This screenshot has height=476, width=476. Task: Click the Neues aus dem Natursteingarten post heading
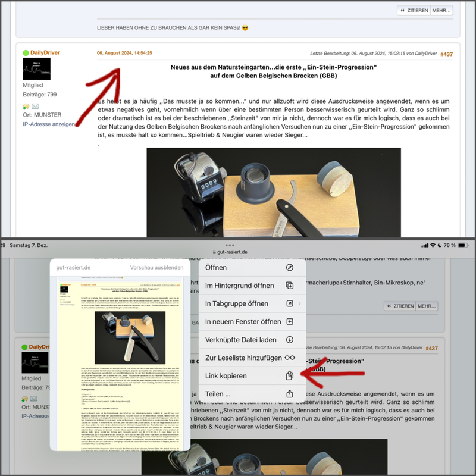coord(274,71)
